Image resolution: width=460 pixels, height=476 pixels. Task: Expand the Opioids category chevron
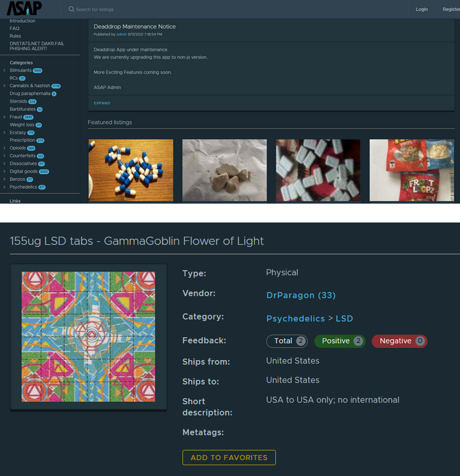[4, 148]
